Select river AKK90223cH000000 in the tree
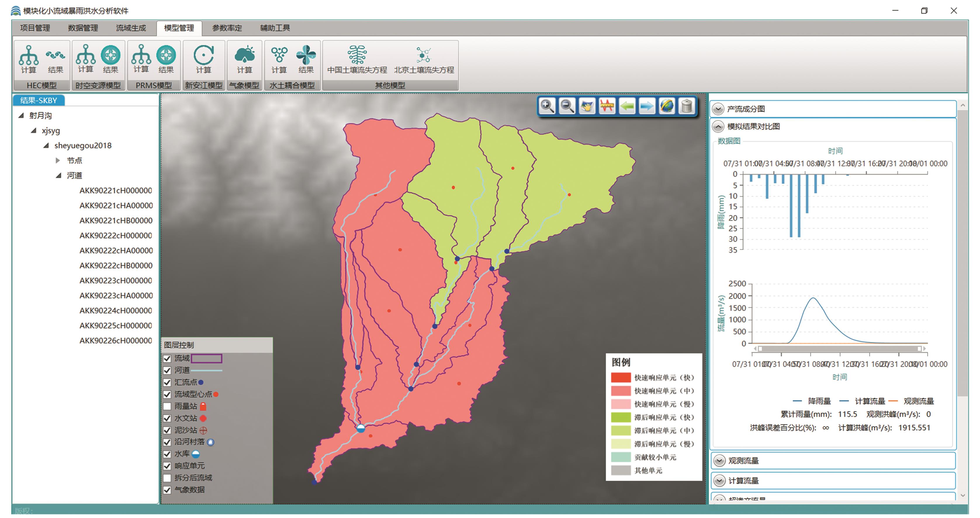Screen dimensions: 980x518 tap(116, 281)
